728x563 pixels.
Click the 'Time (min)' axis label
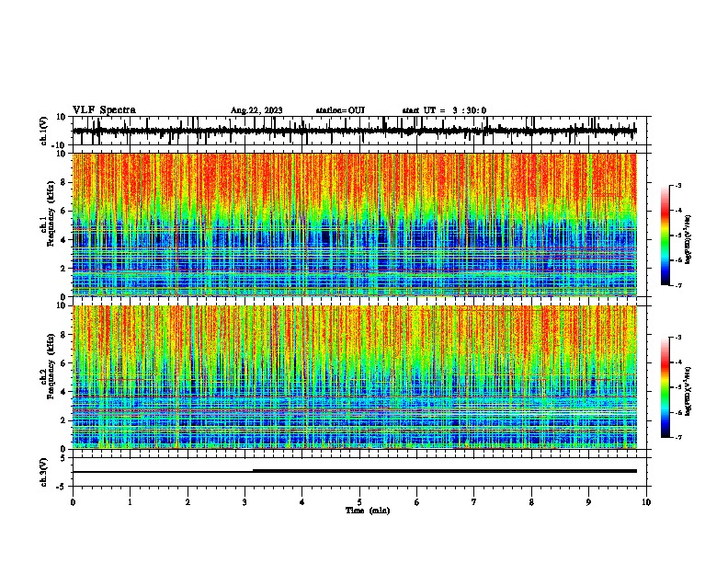click(x=368, y=511)
